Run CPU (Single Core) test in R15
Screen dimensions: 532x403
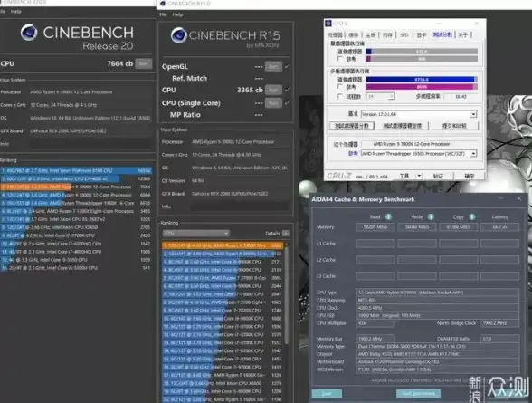(273, 102)
